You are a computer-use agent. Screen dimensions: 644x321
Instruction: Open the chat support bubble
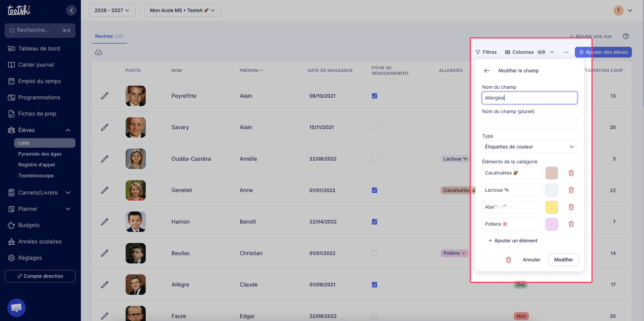(17, 307)
